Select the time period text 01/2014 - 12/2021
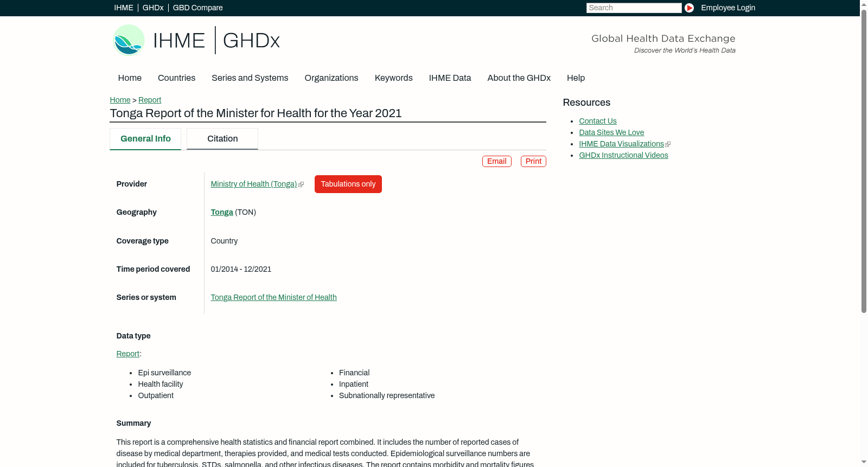Viewport: 868px width, 467px height. coord(241,270)
